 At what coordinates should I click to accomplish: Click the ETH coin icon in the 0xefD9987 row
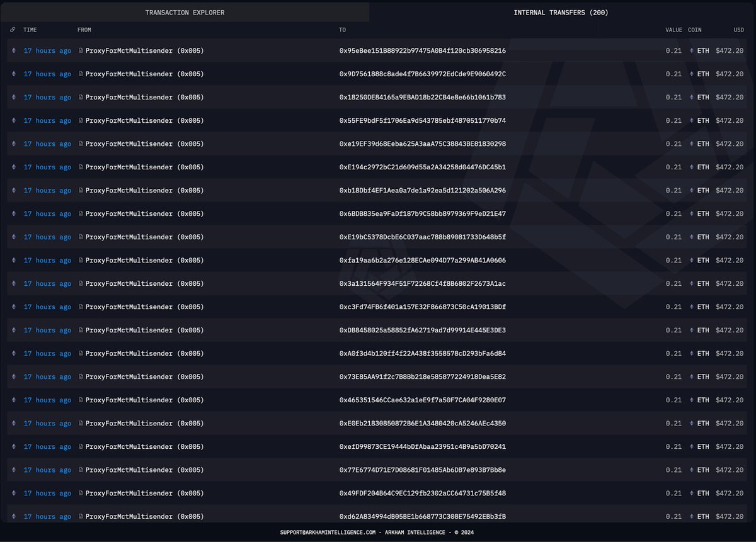pos(692,447)
